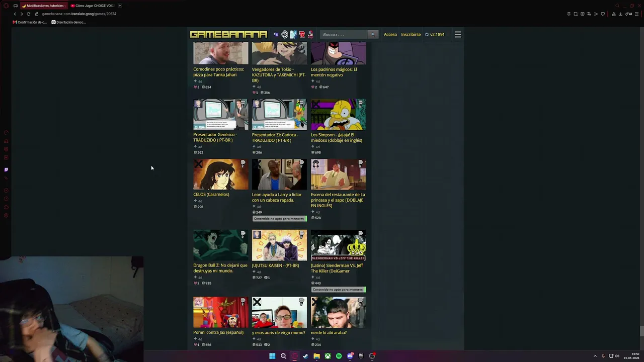Reload the page with the refresh icon

(29, 14)
